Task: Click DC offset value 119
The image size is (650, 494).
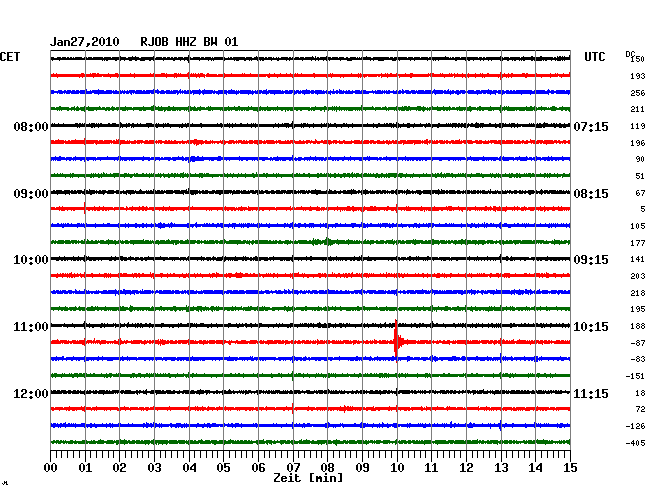Action: (638, 126)
